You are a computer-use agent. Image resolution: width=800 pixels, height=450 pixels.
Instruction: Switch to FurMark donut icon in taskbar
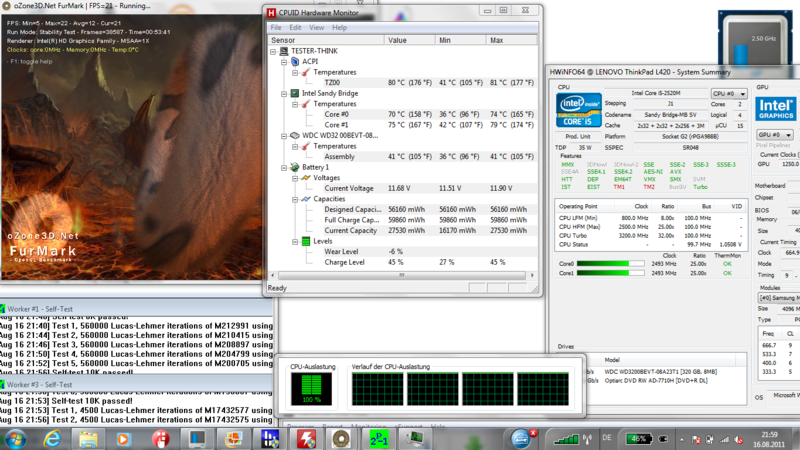click(341, 438)
